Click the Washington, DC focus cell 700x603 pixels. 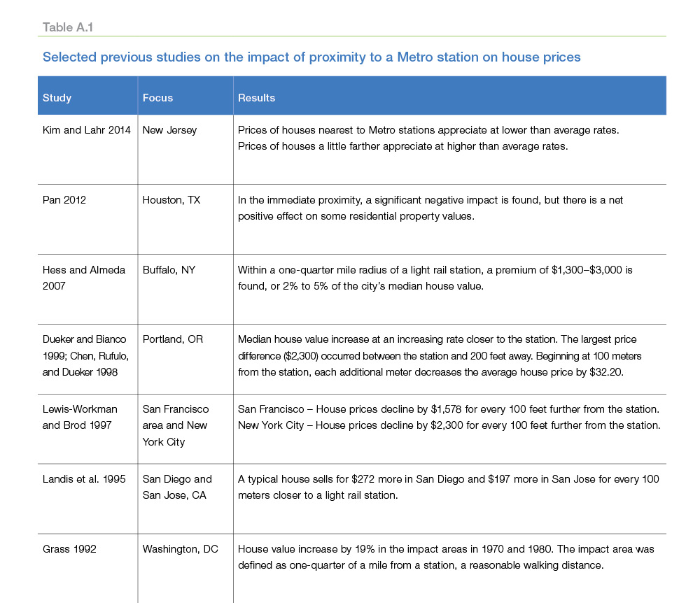coord(181,549)
